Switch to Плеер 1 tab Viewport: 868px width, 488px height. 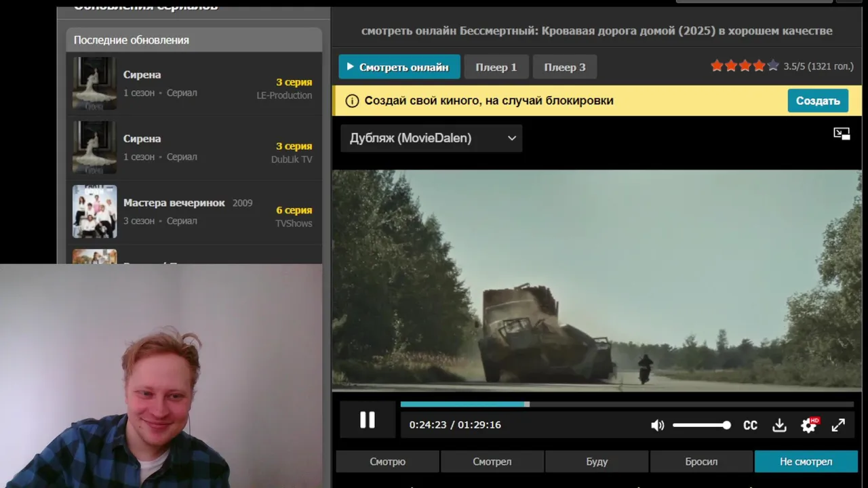pos(496,67)
